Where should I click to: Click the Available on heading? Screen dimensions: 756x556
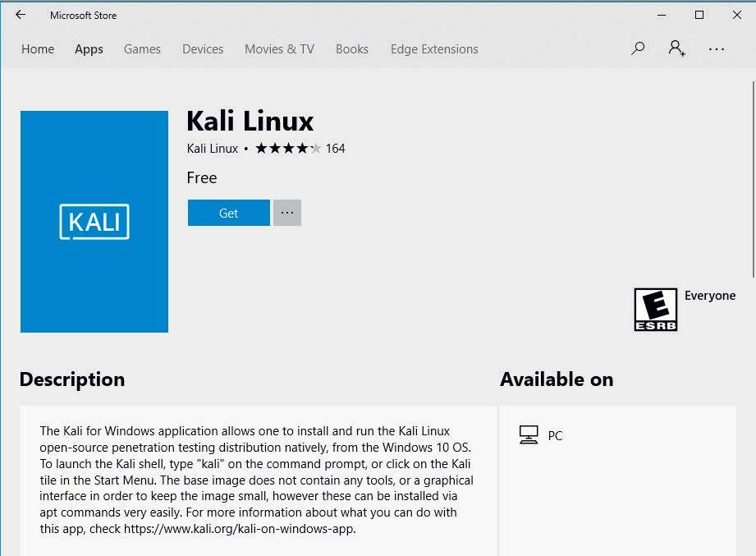(557, 379)
